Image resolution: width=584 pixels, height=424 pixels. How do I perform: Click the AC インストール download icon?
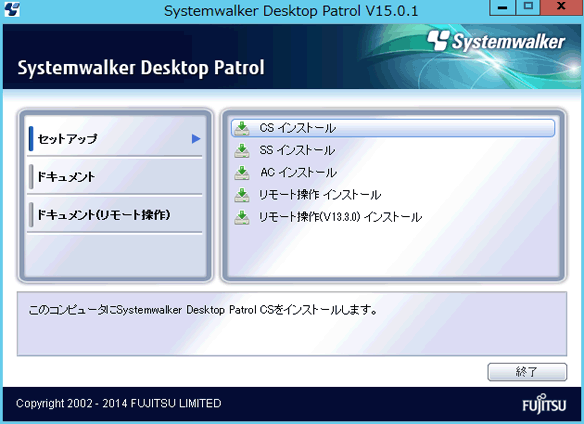242,173
